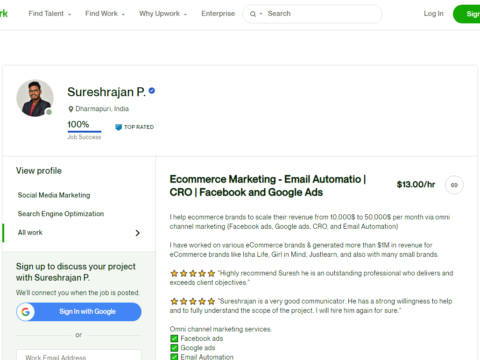The width and height of the screenshot is (480, 360).
Task: Click the Upwork logo in header
Action: [4, 13]
